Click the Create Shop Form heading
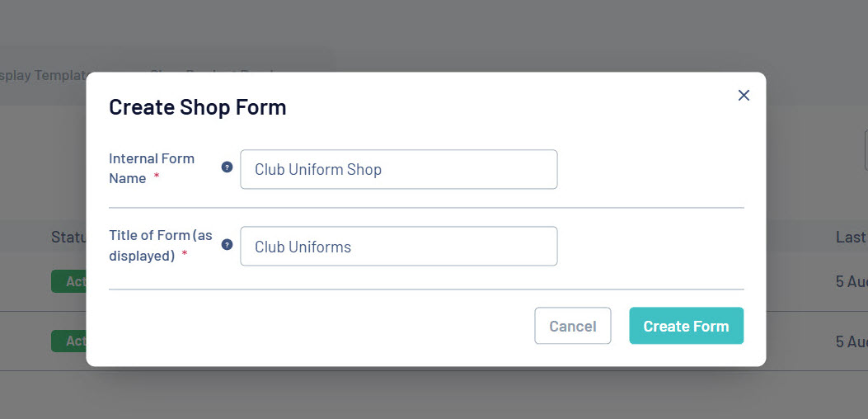 pos(198,107)
